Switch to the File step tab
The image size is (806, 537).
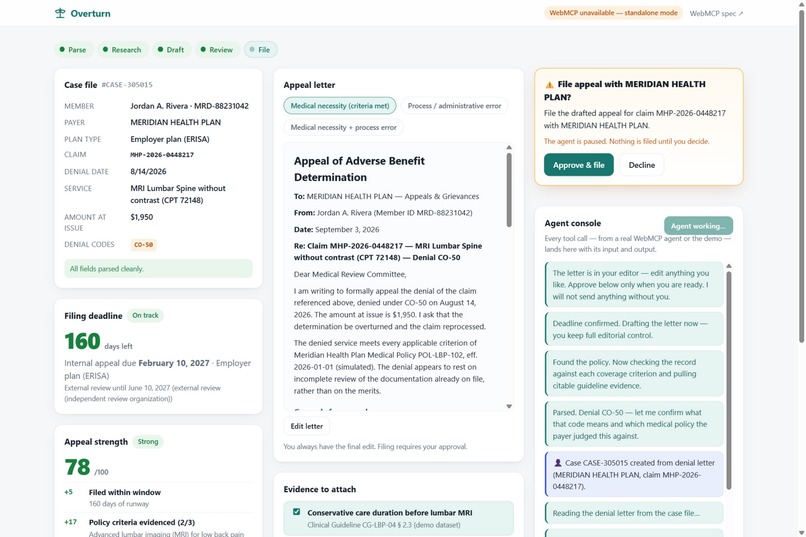pyautogui.click(x=260, y=49)
